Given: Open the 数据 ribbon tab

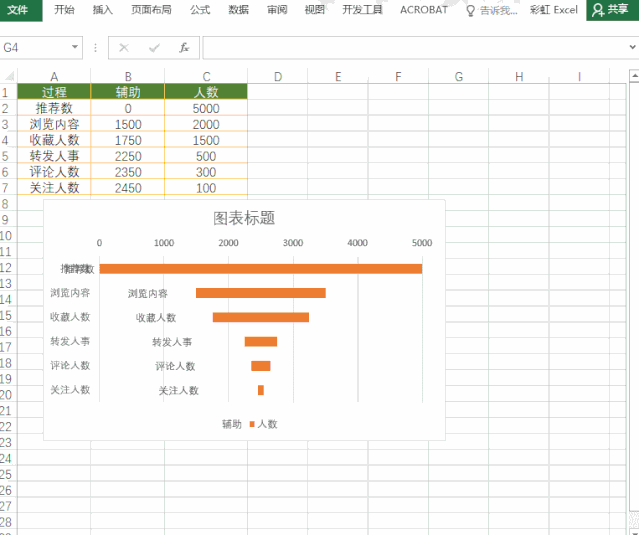Looking at the screenshot, I should (238, 9).
